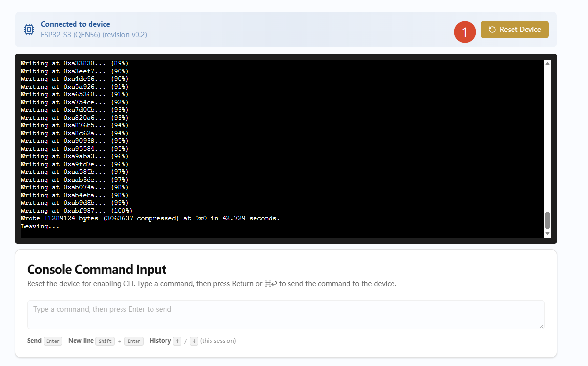Click the terminal scrollbar up arrow
Screen dimensions: 588x366
548,63
